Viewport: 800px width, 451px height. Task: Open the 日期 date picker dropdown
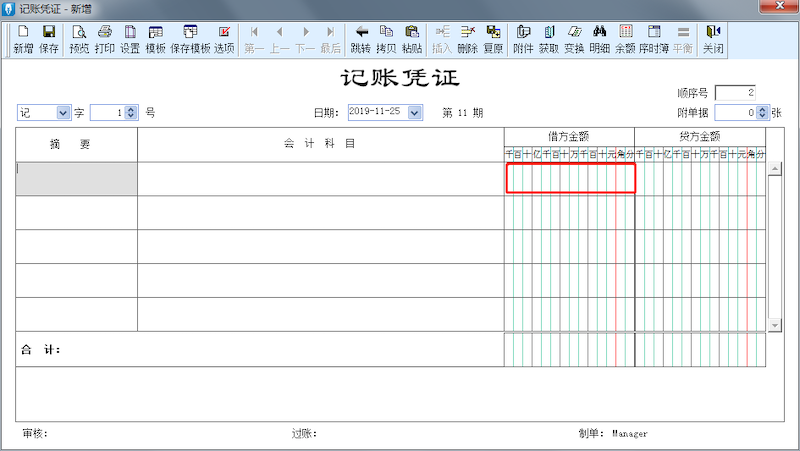(x=415, y=113)
